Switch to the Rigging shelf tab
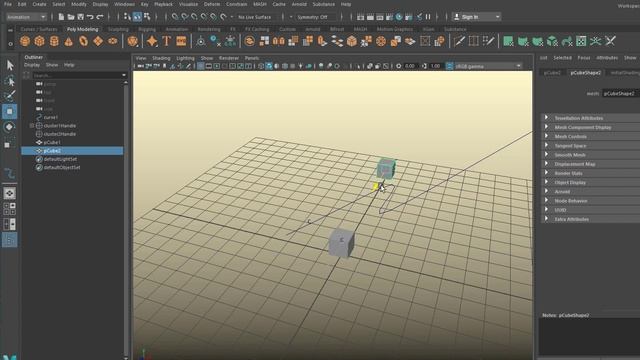Image resolution: width=640 pixels, height=360 pixels. click(147, 29)
